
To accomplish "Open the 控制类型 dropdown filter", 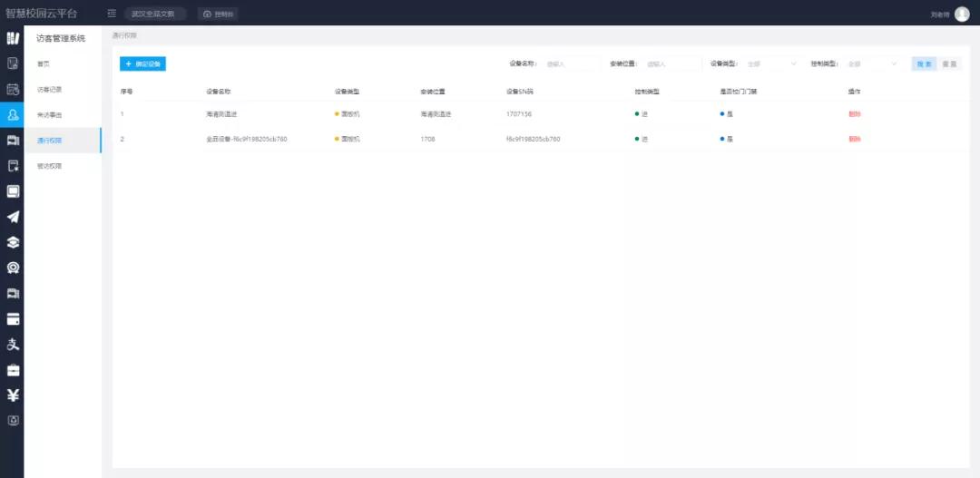I will pyautogui.click(x=872, y=63).
